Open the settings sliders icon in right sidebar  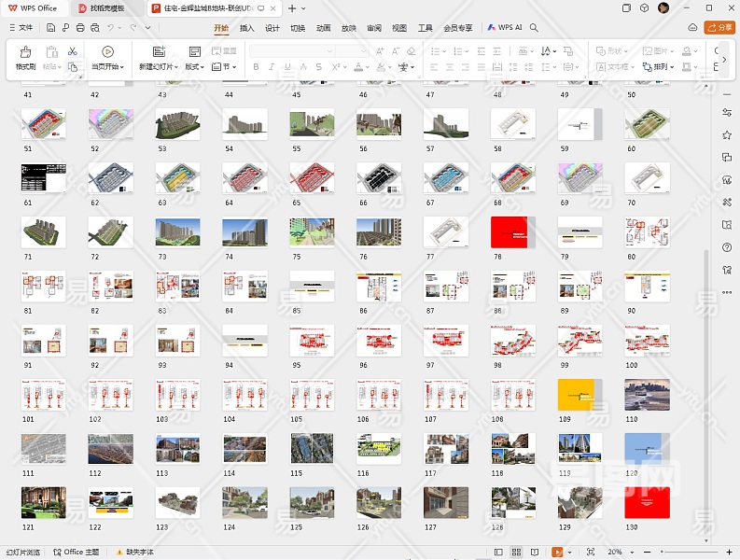click(x=727, y=112)
